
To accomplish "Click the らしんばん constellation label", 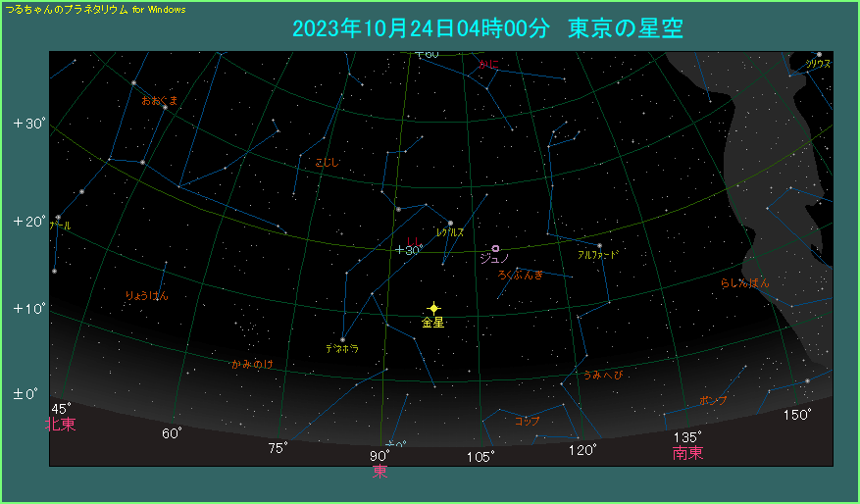I will tap(745, 282).
